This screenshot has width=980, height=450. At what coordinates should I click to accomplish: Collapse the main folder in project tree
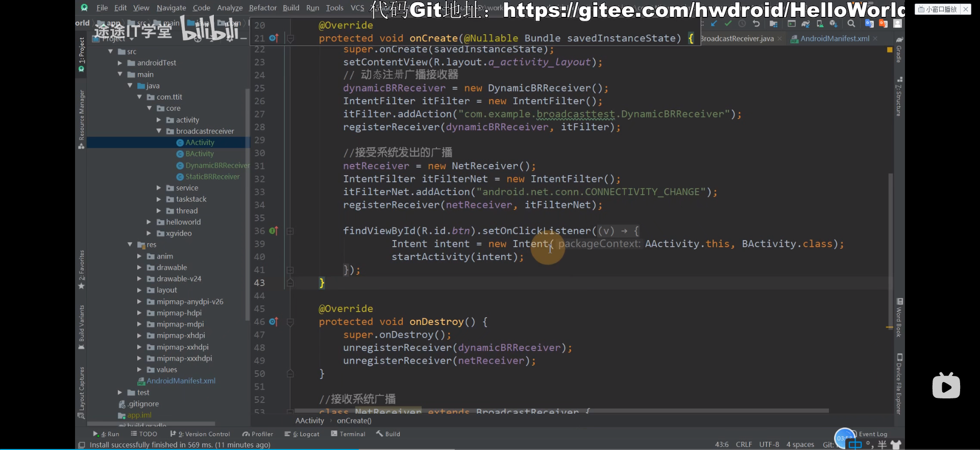tap(120, 74)
